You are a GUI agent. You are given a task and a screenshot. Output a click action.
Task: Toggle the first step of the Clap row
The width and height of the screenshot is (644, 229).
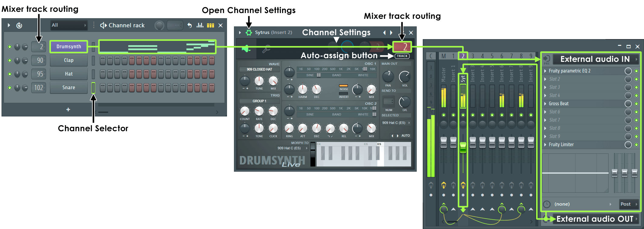pyautogui.click(x=103, y=60)
